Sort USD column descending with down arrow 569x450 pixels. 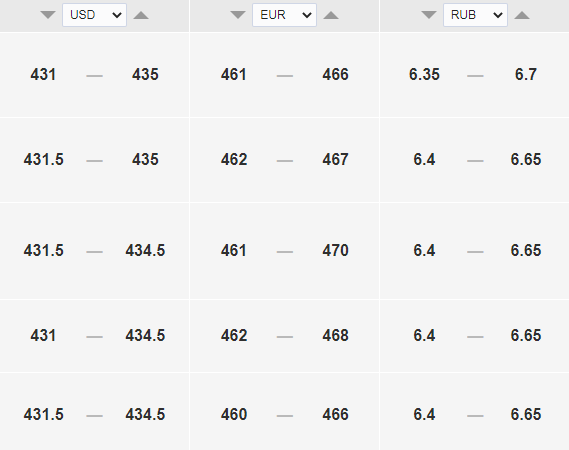(48, 15)
